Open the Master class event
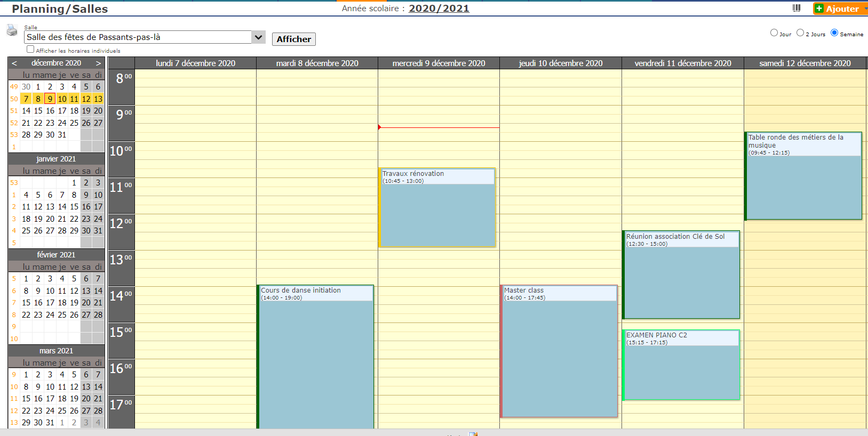This screenshot has width=868, height=436. point(559,351)
